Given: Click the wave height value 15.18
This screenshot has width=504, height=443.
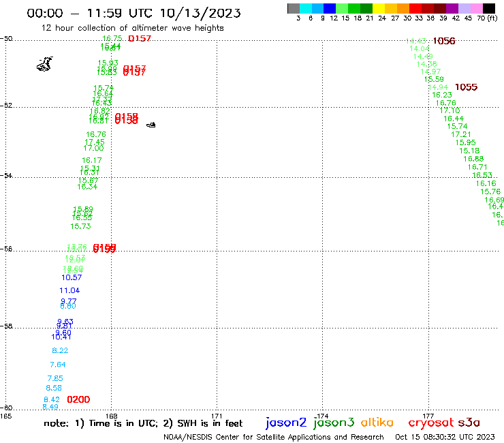Looking at the screenshot, I should click(469, 151).
